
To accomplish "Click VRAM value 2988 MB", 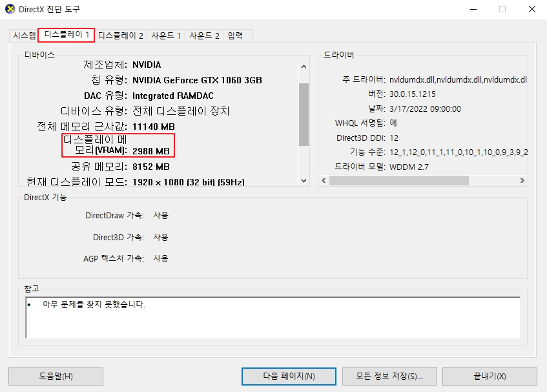I will coord(151,151).
